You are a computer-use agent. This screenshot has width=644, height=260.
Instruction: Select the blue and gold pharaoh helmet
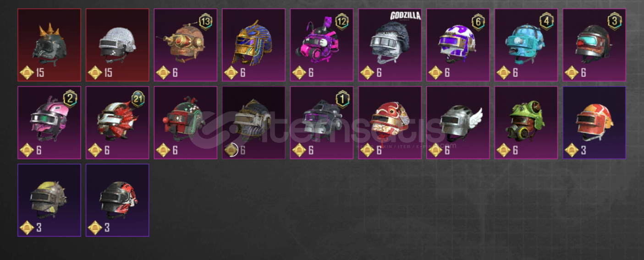coord(253,45)
